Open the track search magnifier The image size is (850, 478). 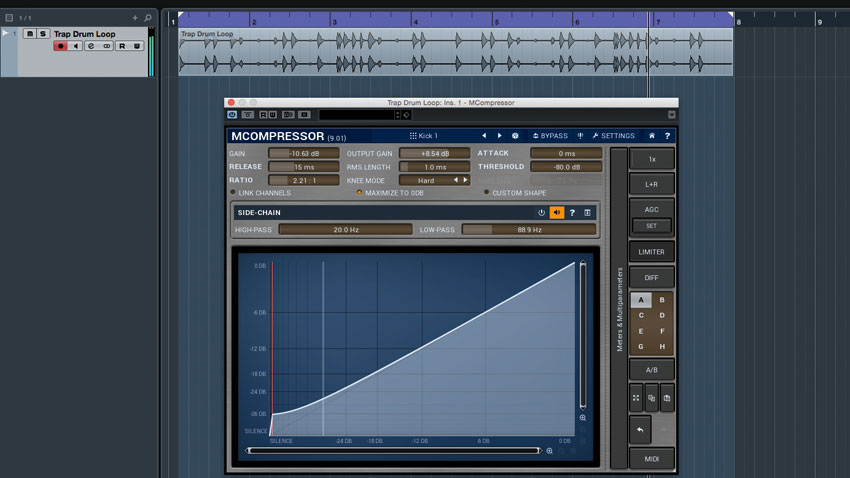click(148, 18)
